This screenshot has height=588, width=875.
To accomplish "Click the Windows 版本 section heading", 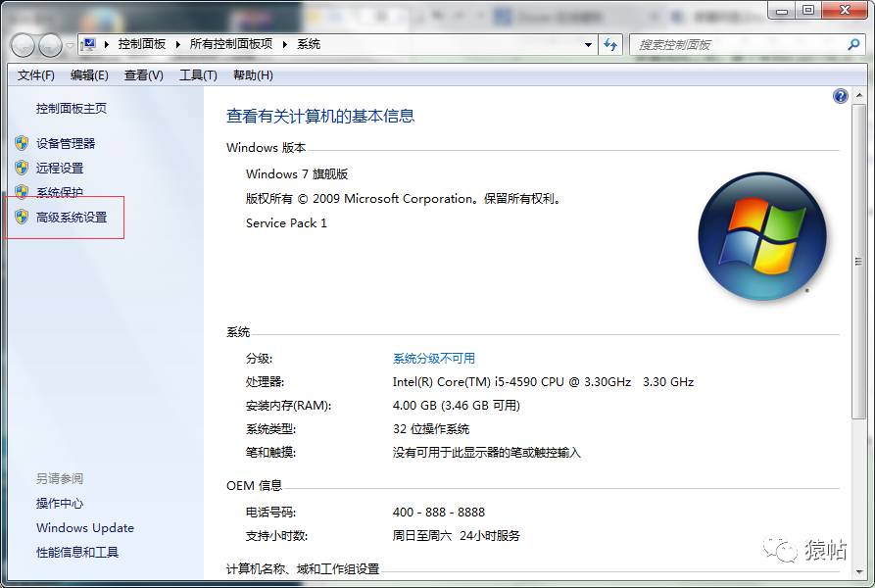I will 267,148.
